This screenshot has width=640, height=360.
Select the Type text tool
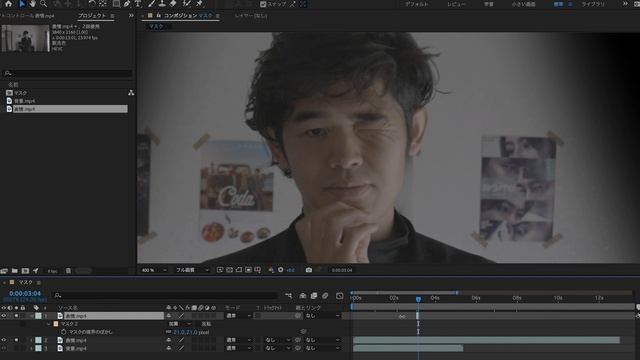click(x=138, y=4)
